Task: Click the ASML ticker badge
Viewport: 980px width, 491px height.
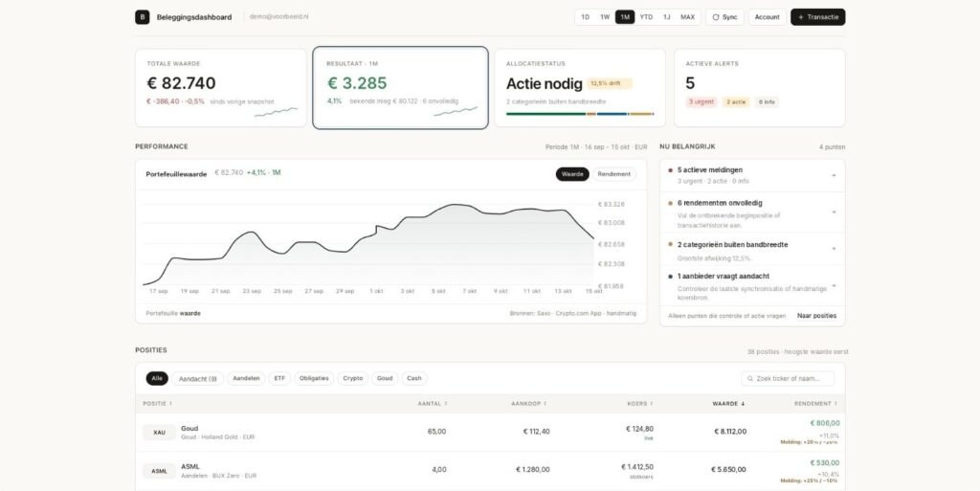Action: point(160,471)
